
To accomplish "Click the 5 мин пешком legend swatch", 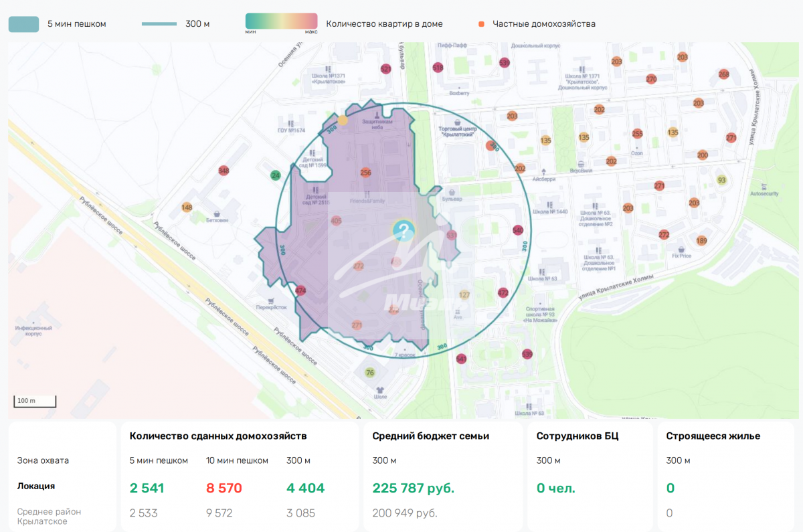I will click(23, 24).
